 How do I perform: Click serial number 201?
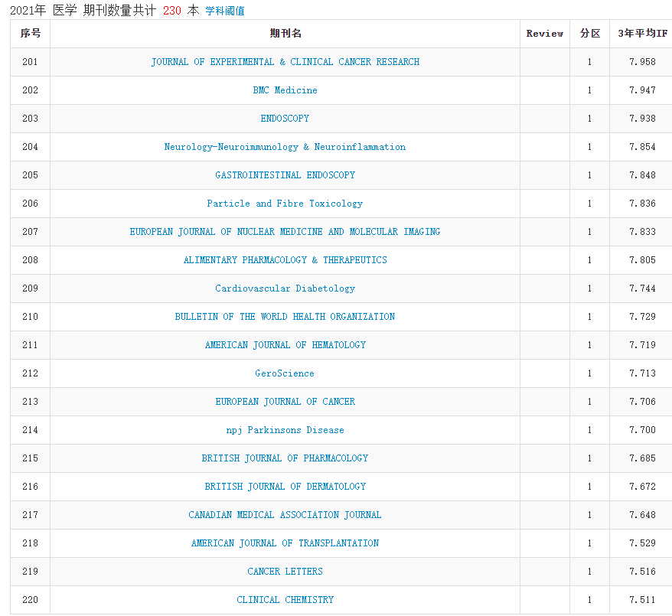click(x=30, y=62)
